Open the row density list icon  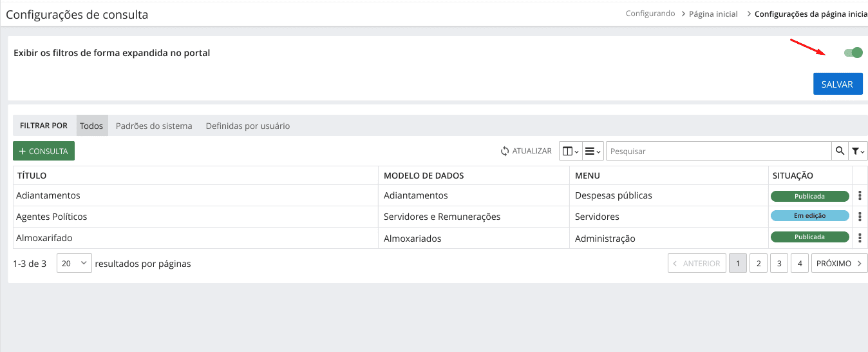pos(593,151)
